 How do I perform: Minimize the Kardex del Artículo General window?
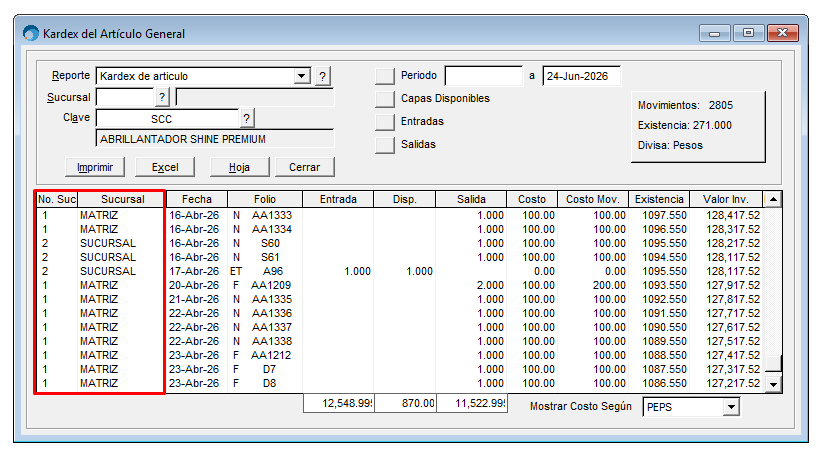click(x=714, y=34)
